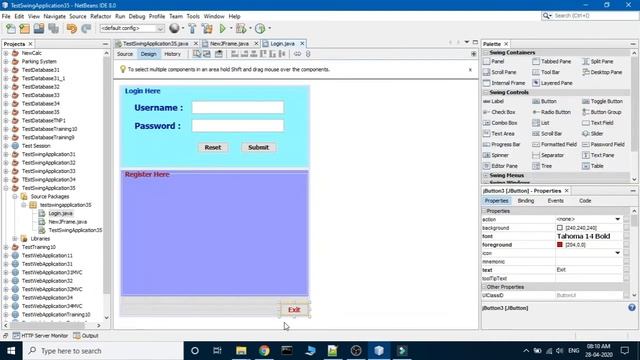
Task: Click the Button icon in Palette
Action: [536, 101]
